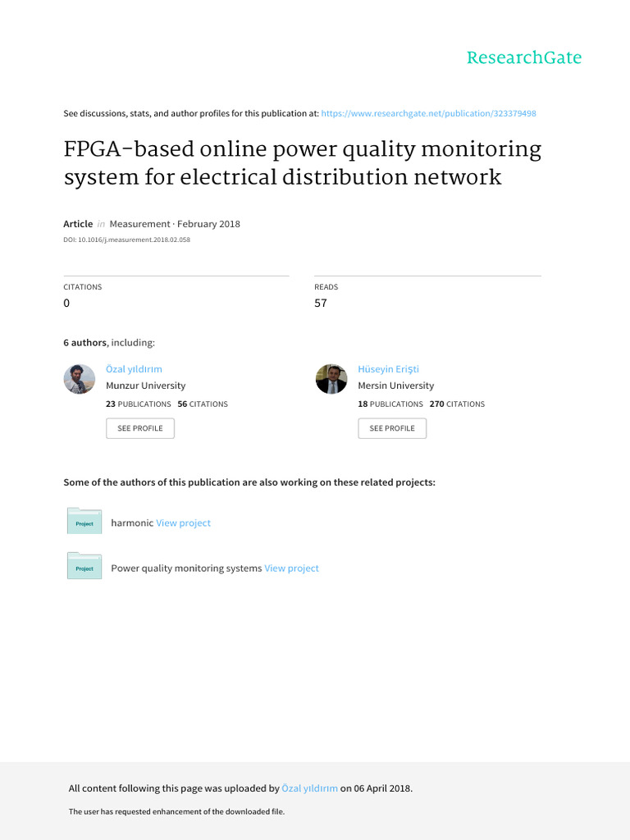Click the FPGA-based publication title
The width and height of the screenshot is (630, 840).
click(x=303, y=163)
